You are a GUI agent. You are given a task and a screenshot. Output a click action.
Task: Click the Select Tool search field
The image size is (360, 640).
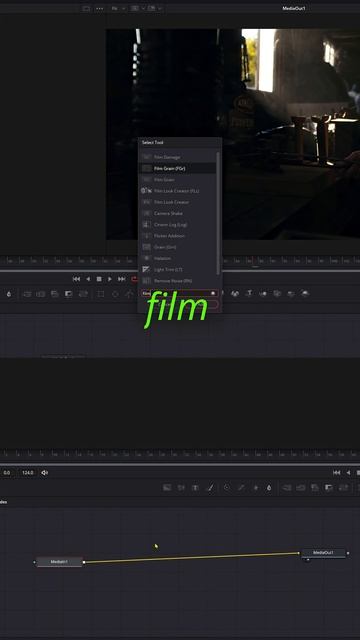(180, 293)
